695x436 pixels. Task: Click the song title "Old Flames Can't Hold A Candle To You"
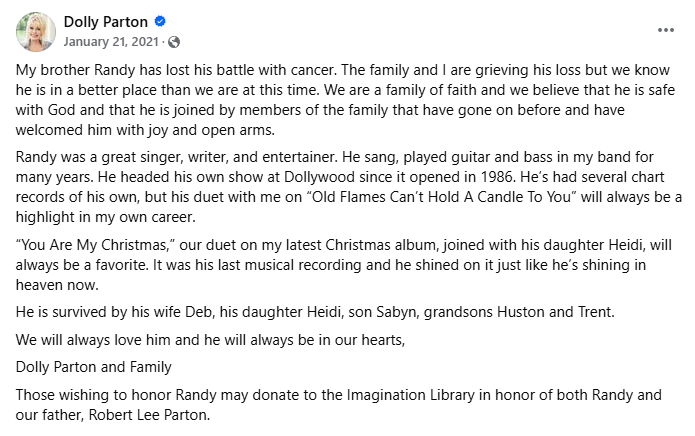(441, 197)
